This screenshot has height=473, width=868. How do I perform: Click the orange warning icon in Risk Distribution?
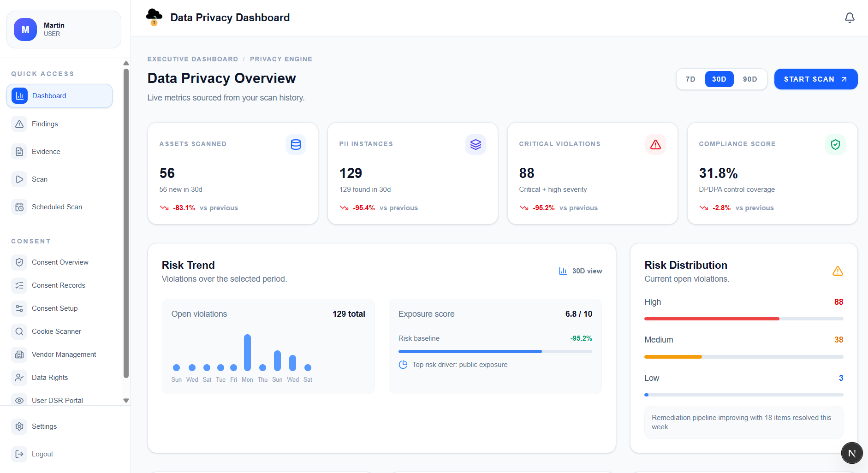[x=838, y=271]
